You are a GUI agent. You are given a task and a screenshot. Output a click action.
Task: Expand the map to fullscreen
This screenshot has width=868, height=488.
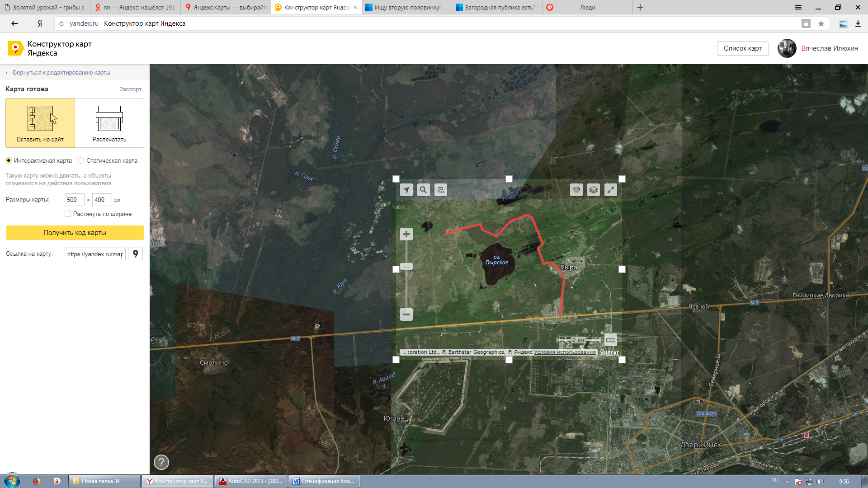pyautogui.click(x=611, y=190)
